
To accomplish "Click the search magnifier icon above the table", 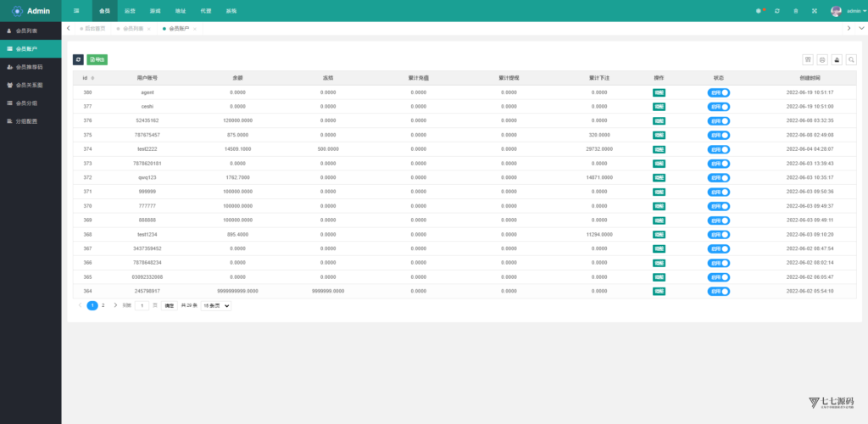I will tap(851, 60).
